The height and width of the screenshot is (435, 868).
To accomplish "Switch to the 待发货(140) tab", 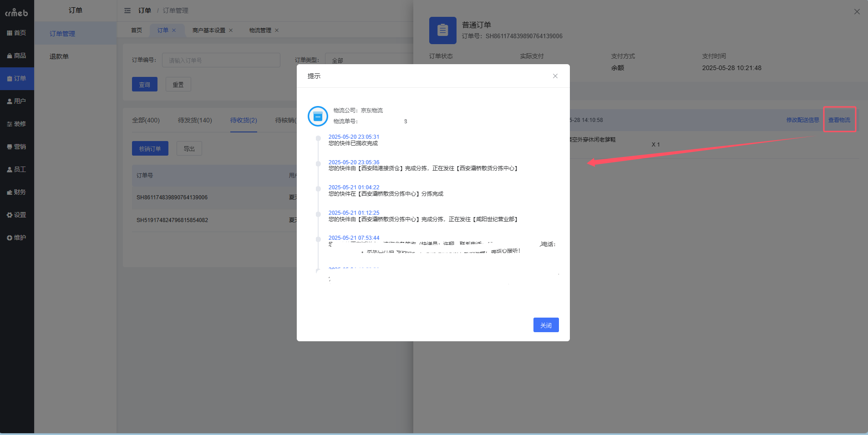I will pos(195,120).
